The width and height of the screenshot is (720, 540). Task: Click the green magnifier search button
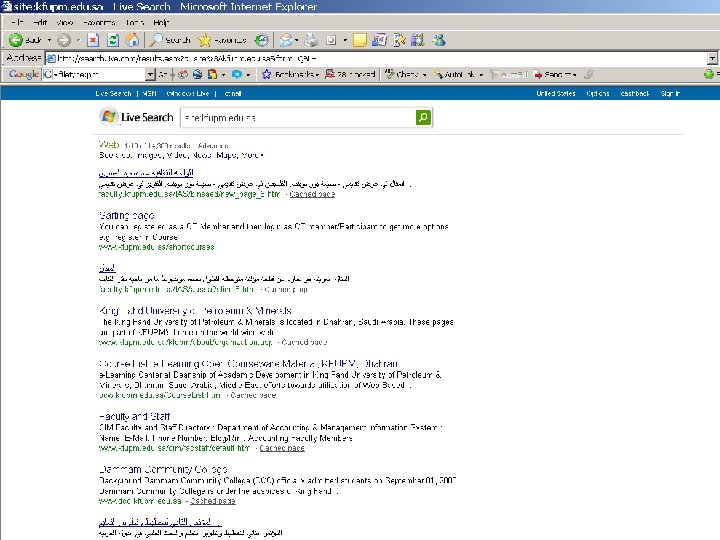pyautogui.click(x=423, y=118)
